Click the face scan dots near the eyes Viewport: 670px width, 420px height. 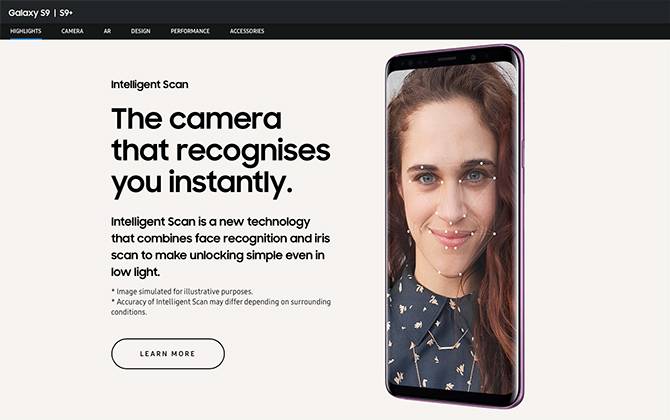pos(452,173)
